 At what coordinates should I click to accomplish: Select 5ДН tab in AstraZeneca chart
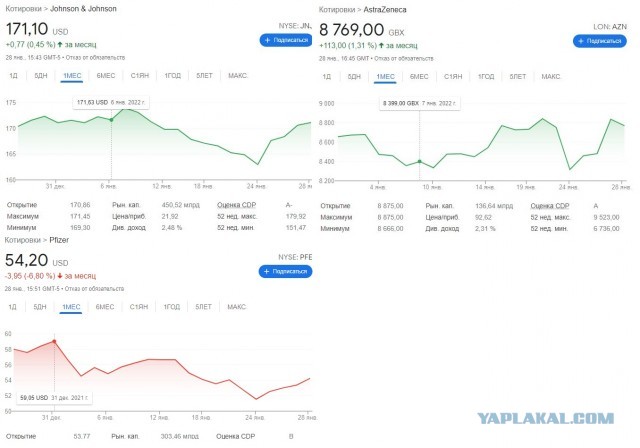[354, 76]
